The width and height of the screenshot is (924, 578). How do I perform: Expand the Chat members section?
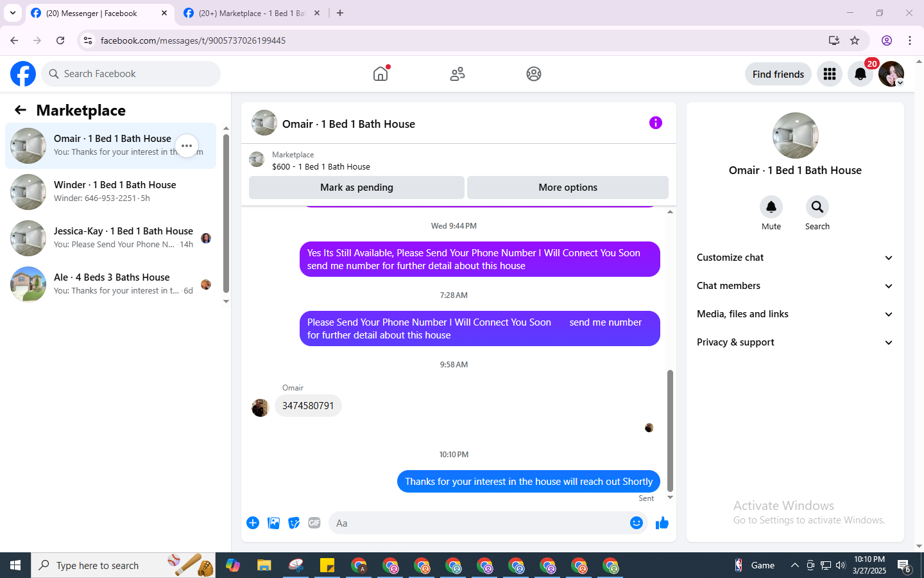(x=795, y=286)
